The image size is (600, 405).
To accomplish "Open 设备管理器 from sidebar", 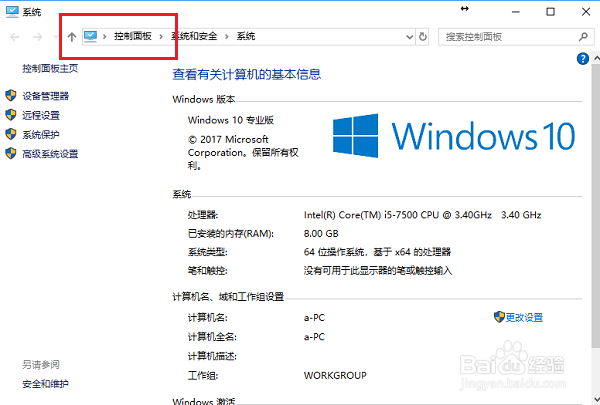I will pos(46,96).
